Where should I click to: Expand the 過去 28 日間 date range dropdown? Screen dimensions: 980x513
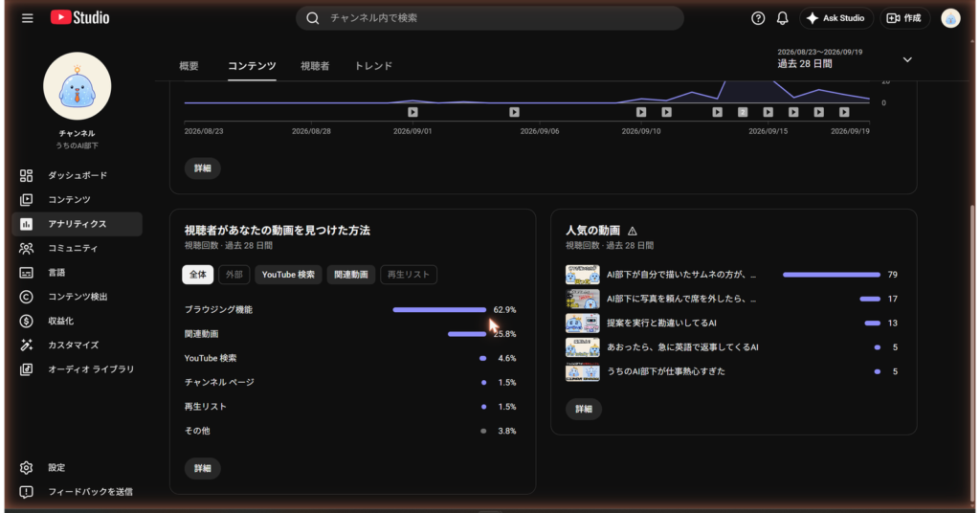click(x=844, y=59)
